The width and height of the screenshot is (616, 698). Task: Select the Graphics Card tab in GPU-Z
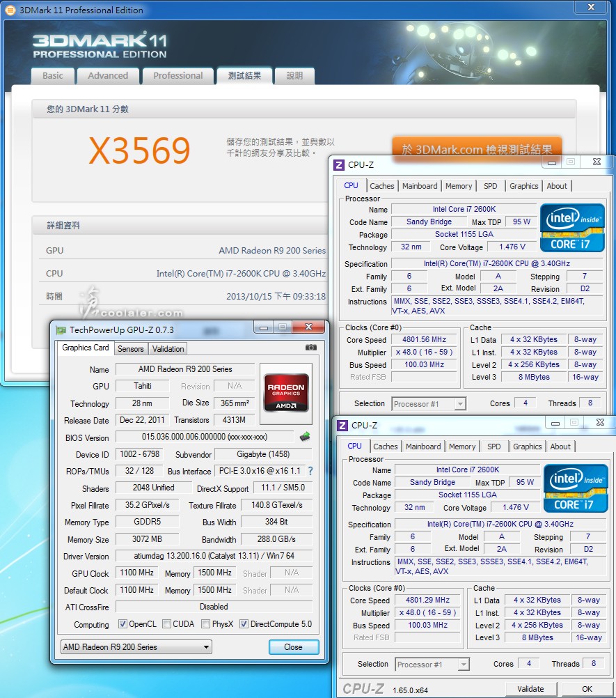pos(86,348)
